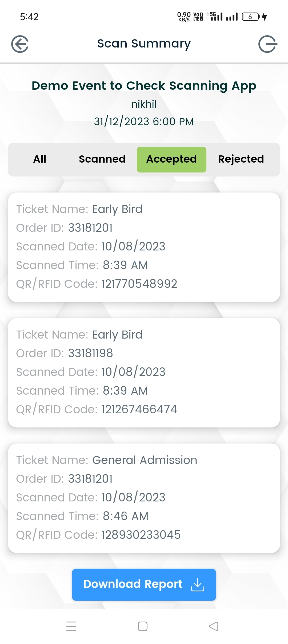Open the General Admission ticket card
288x644 pixels.
[144, 498]
